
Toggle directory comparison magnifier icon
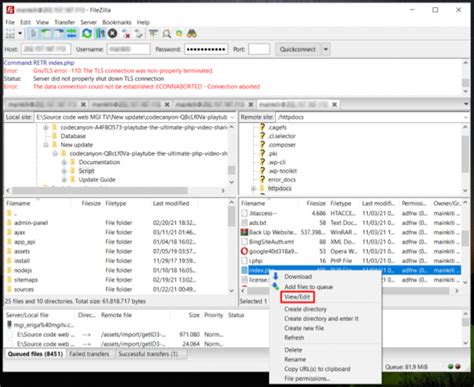coord(167,34)
